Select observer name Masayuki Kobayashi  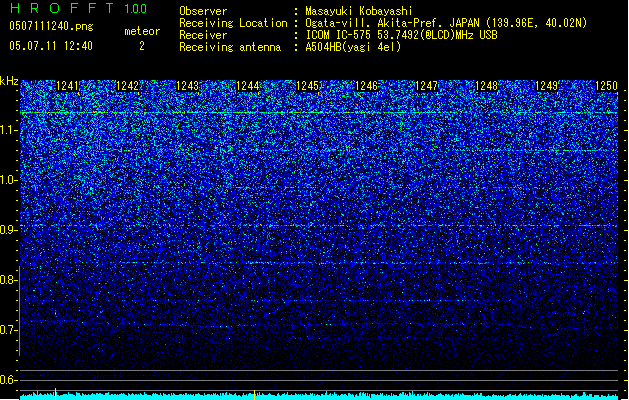[359, 11]
